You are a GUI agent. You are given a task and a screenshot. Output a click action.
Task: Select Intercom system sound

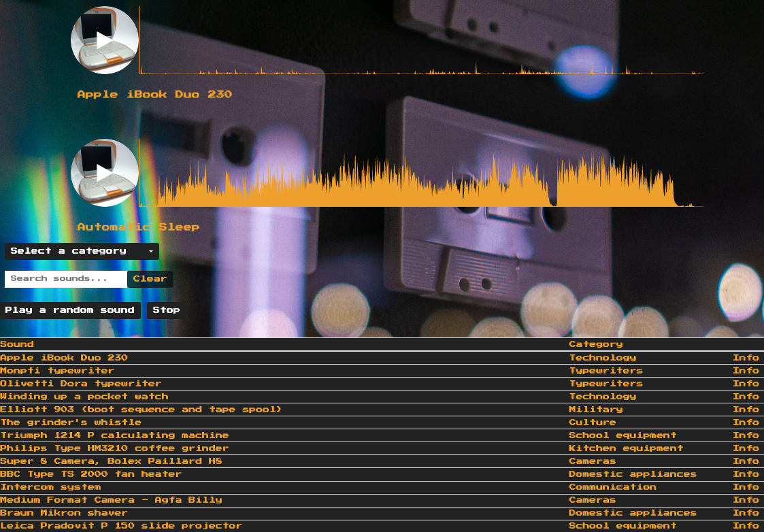pos(50,486)
